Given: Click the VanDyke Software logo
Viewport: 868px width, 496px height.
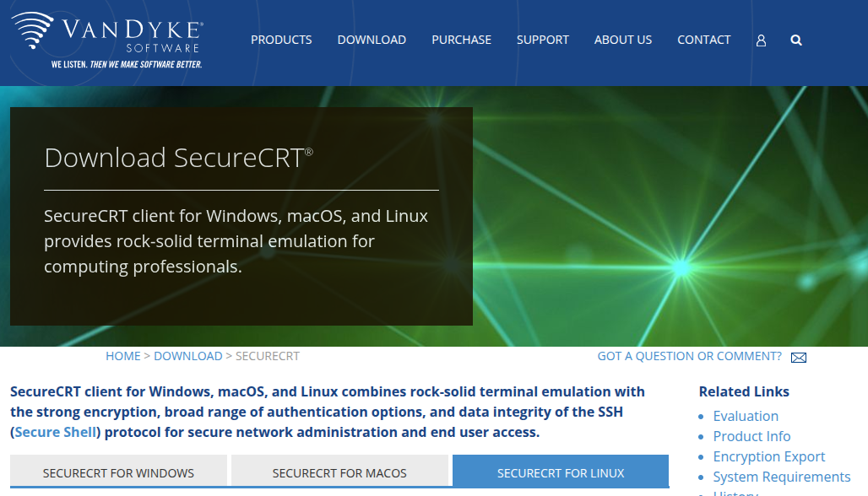Looking at the screenshot, I should (107, 40).
